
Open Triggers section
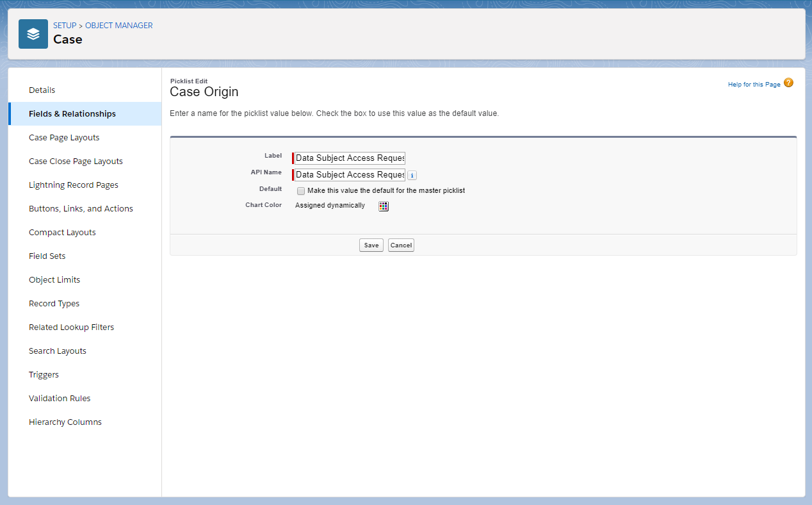click(44, 374)
